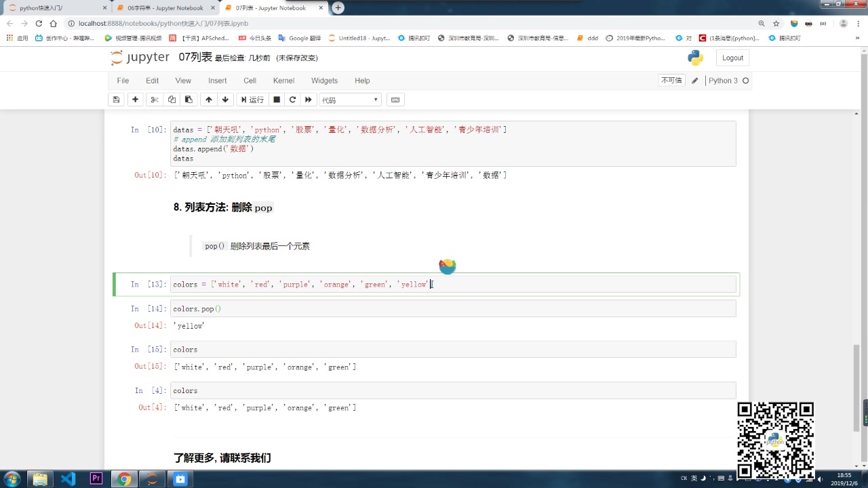Open Visual Studio Code from the taskbar
868x488 pixels.
(x=68, y=479)
